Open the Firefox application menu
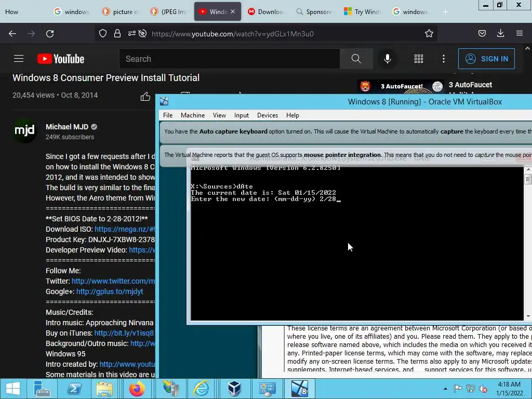532x399 pixels. (x=520, y=33)
